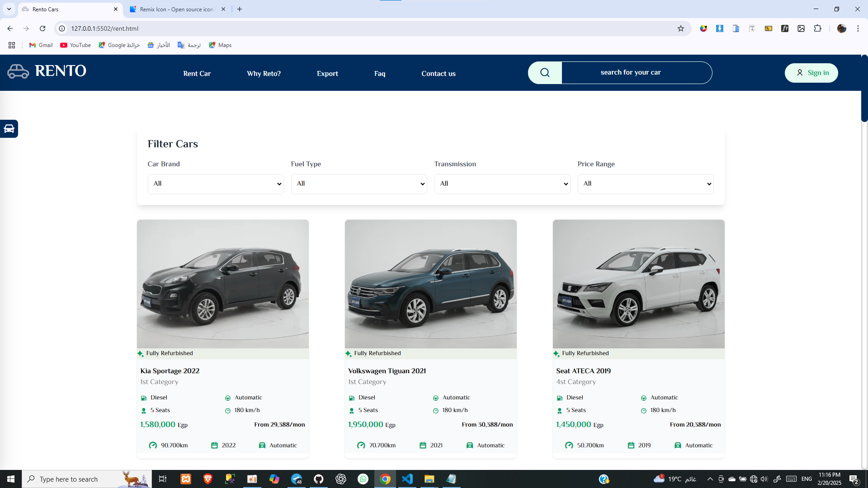Screen dimensions: 868x488
Task: Click Kia Sportage price 1,580,000 Egp
Action: click(164, 425)
